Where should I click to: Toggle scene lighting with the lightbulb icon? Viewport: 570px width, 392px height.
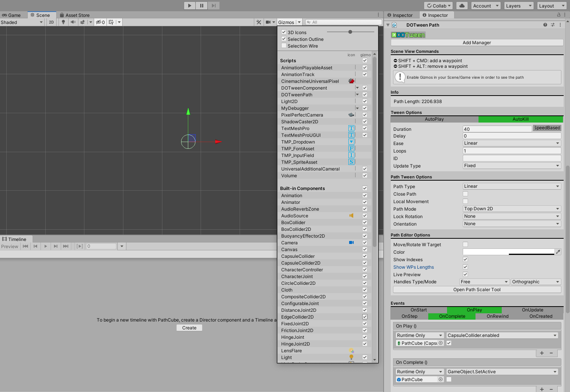pyautogui.click(x=63, y=22)
